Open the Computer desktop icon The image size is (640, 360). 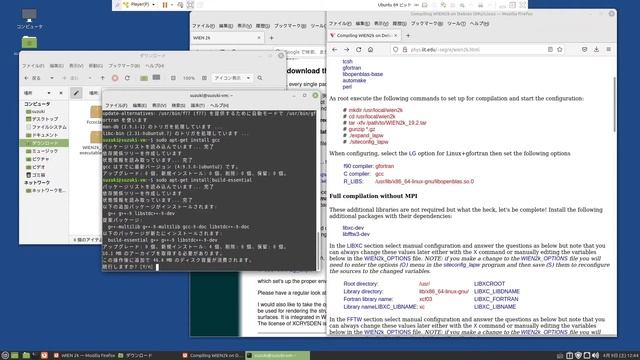tap(29, 19)
